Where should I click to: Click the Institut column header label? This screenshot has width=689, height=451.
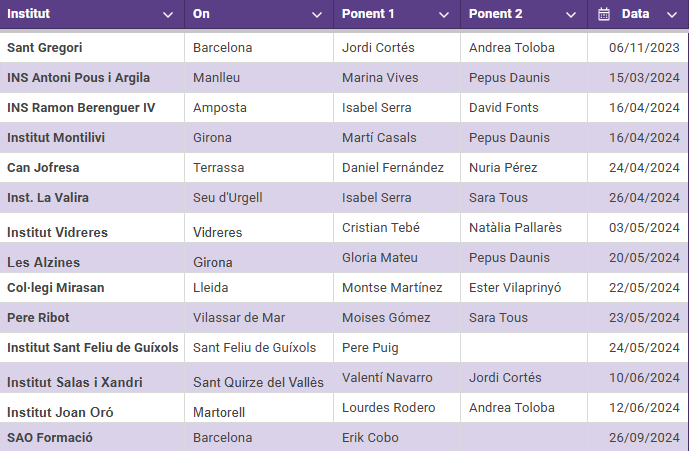click(x=28, y=14)
